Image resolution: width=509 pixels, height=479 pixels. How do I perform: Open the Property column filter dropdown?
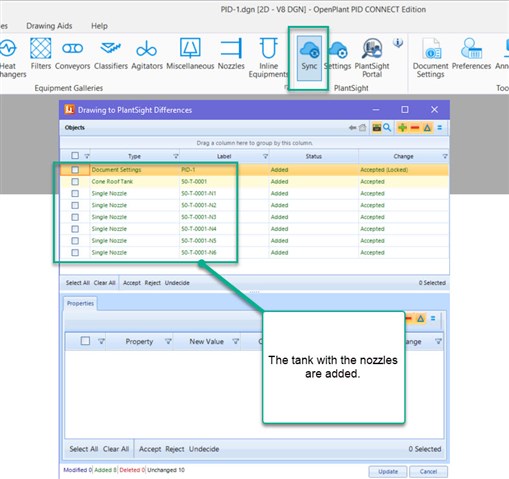168,341
